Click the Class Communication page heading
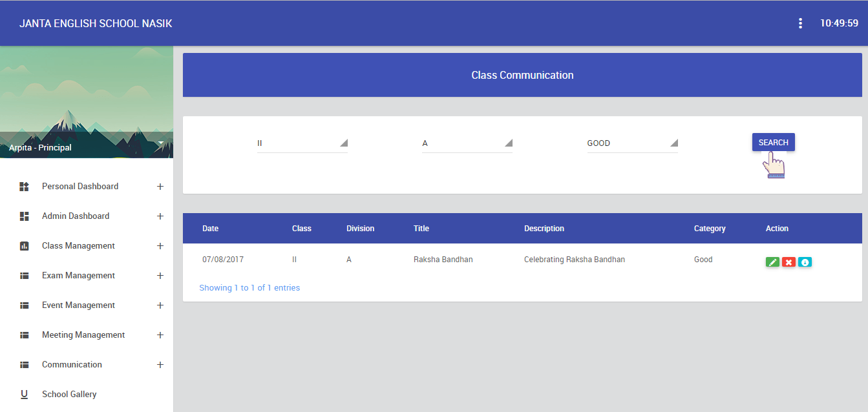Viewport: 868px width, 412px height. (522, 76)
